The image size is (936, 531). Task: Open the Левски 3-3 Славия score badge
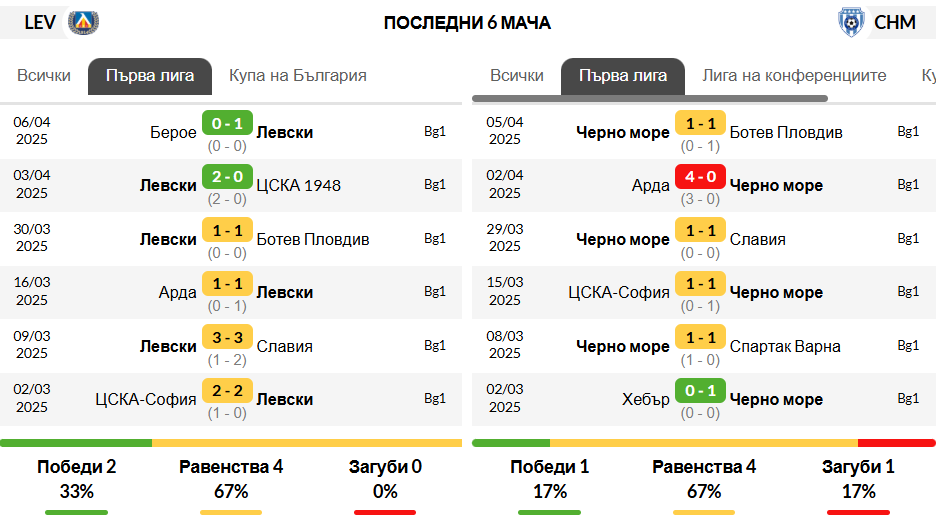pyautogui.click(x=227, y=338)
